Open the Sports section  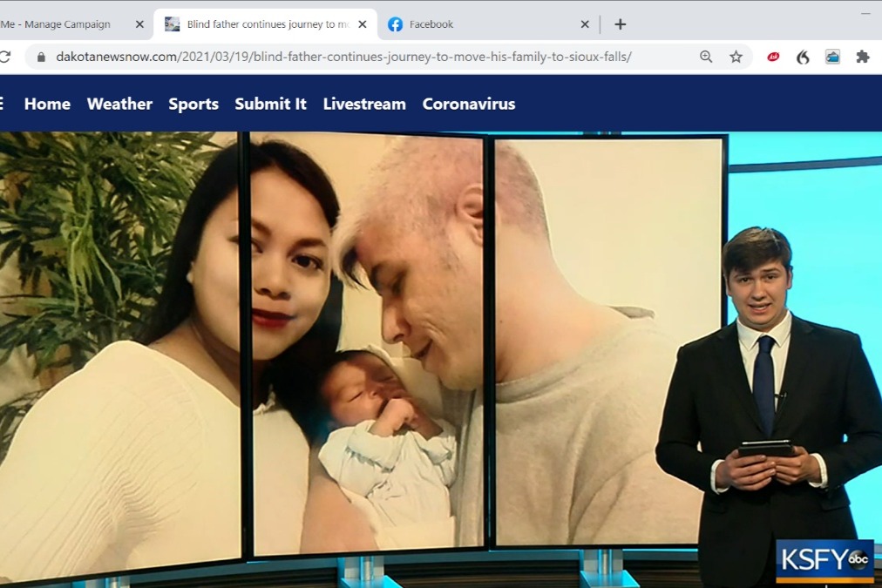193,104
